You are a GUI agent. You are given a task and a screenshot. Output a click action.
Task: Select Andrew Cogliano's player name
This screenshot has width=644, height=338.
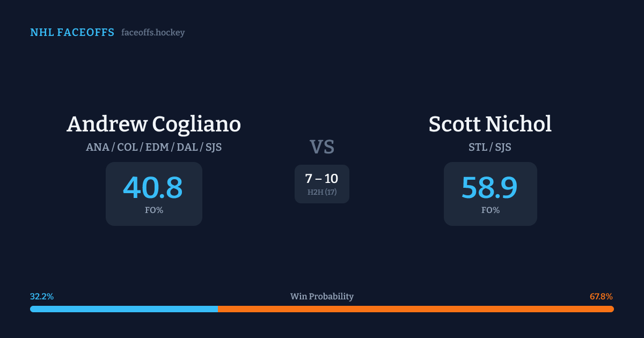[x=153, y=124]
